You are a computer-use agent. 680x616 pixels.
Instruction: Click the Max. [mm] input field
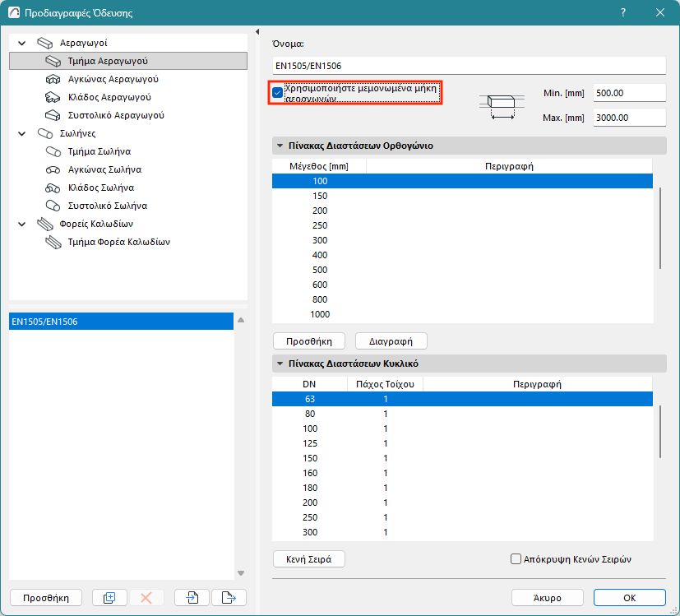pos(628,118)
